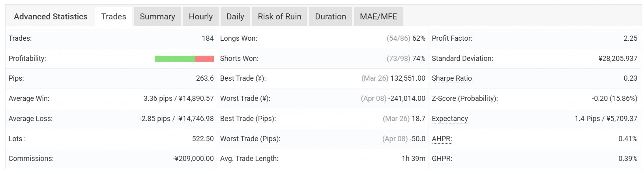Click the Advanced Statistics heading
Viewport: 644px width, 174px height.
pos(51,17)
